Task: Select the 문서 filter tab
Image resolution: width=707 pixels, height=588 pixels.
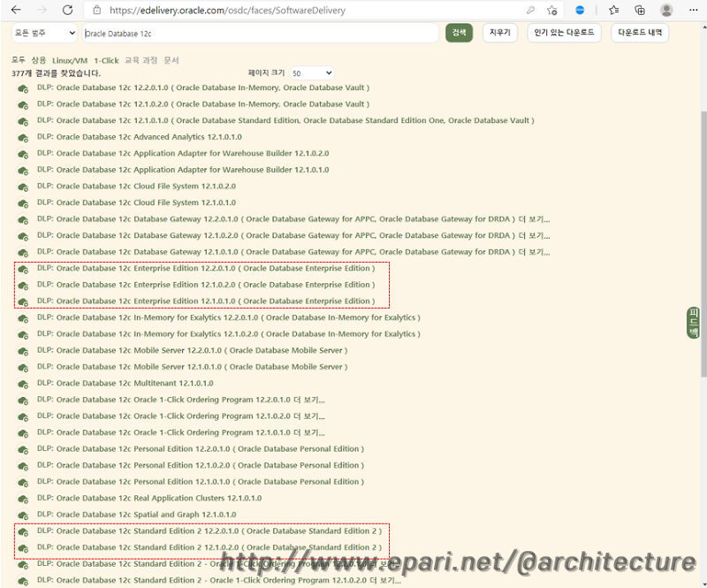Action: (x=171, y=60)
